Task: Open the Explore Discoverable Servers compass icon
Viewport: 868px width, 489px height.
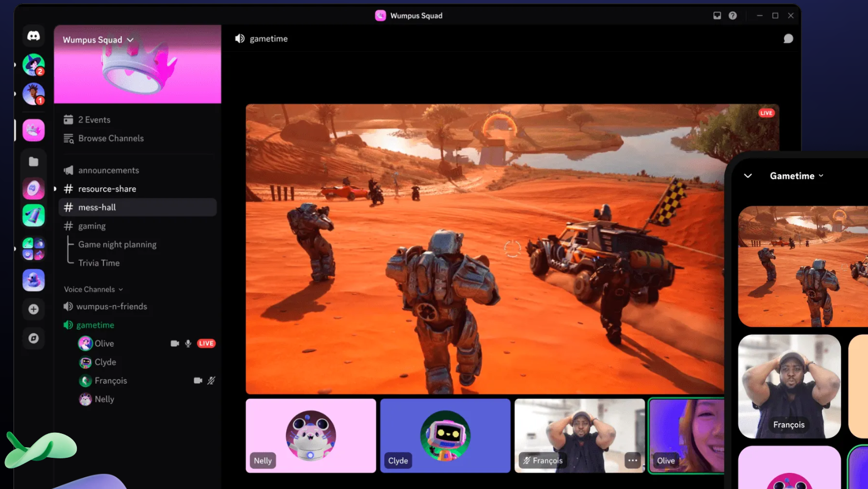Action: (33, 338)
